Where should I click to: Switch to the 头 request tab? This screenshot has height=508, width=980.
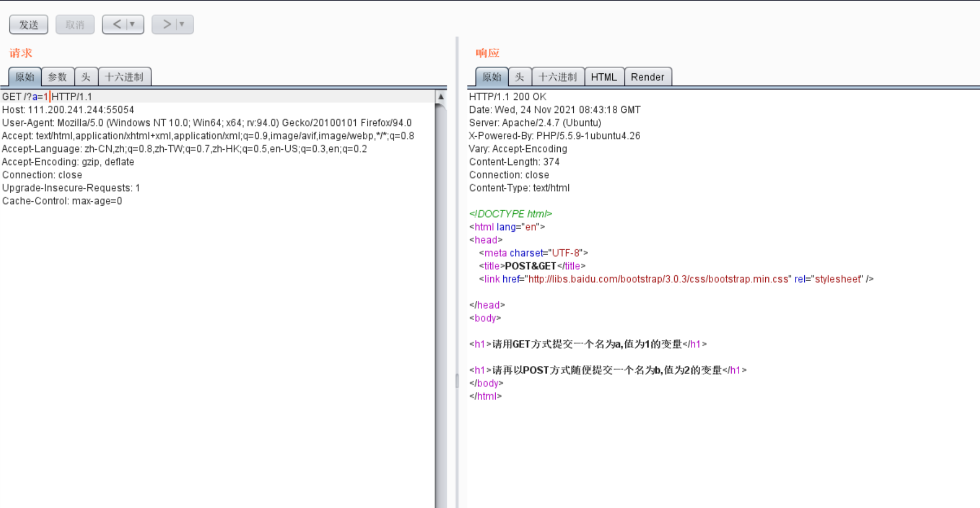pyautogui.click(x=85, y=77)
